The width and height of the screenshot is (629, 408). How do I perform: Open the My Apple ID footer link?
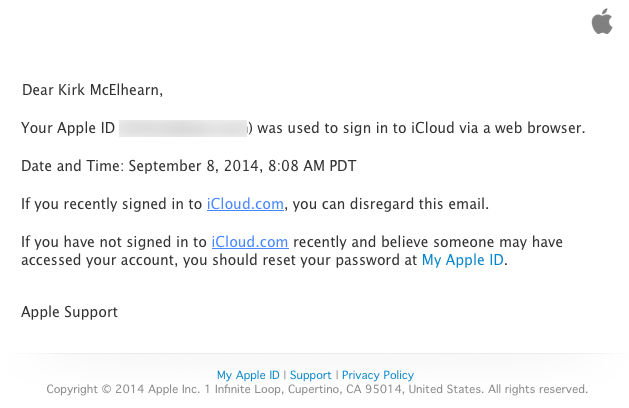click(x=248, y=375)
